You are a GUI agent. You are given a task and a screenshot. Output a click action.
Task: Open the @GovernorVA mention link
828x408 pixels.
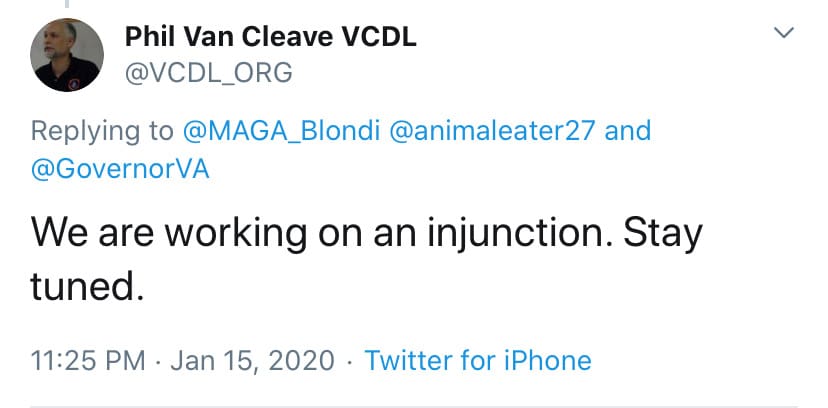pyautogui.click(x=120, y=168)
